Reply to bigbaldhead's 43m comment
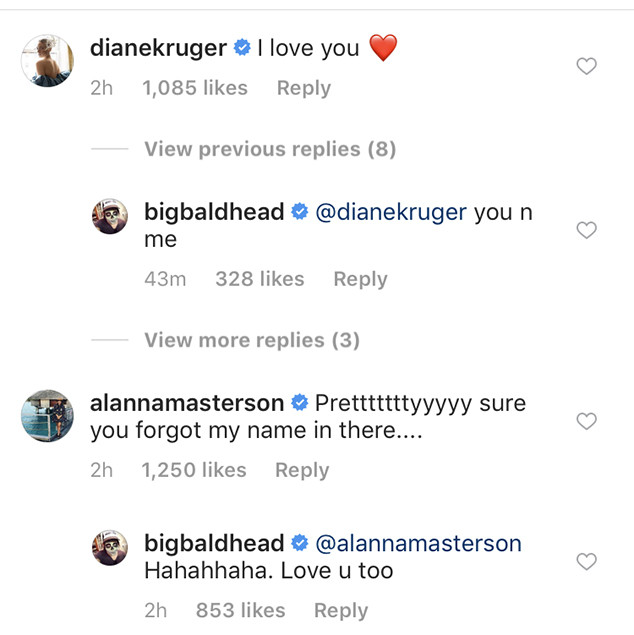Image resolution: width=634 pixels, height=635 pixels. (360, 279)
